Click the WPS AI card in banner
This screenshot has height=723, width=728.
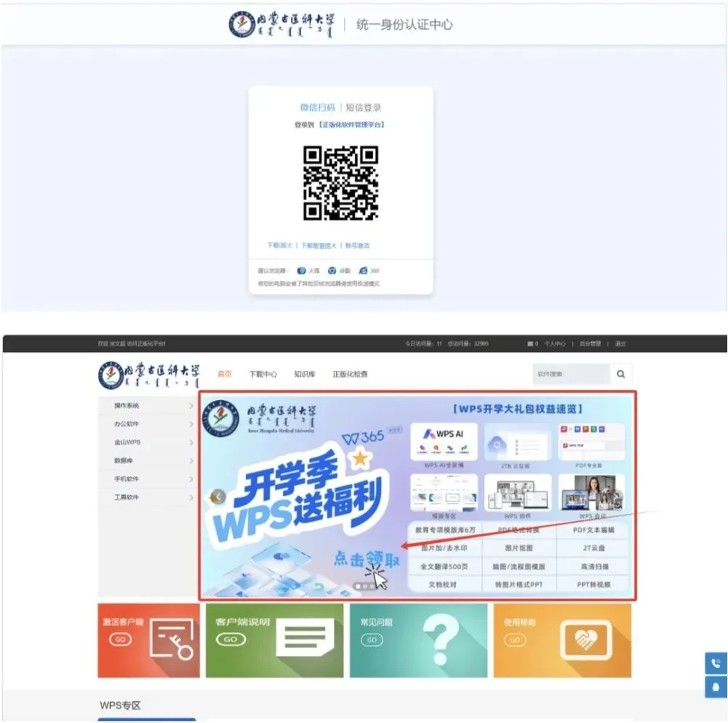click(444, 441)
